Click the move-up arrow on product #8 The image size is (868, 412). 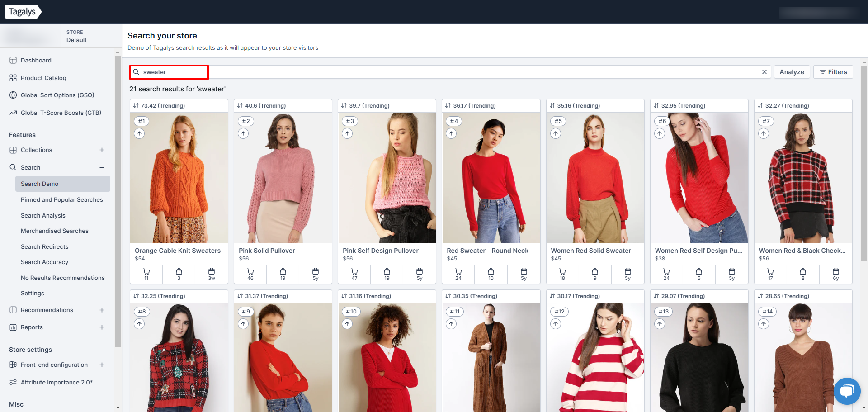click(139, 324)
